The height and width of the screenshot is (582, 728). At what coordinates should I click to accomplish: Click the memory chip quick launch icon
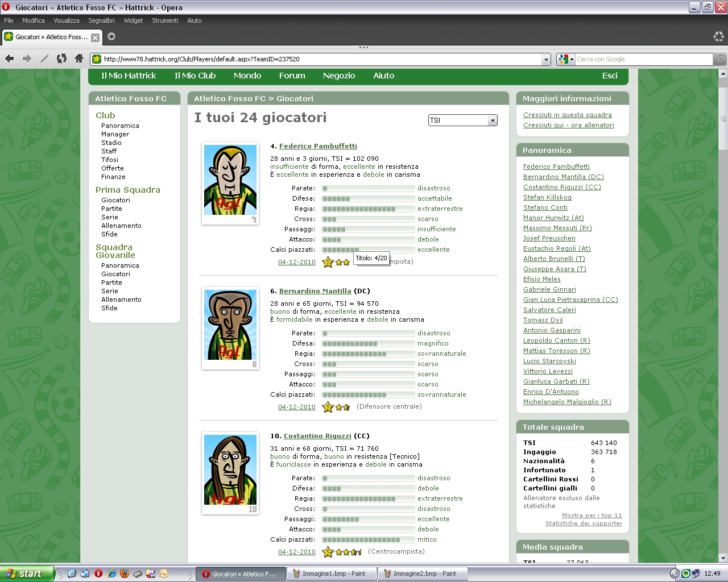(x=138, y=573)
